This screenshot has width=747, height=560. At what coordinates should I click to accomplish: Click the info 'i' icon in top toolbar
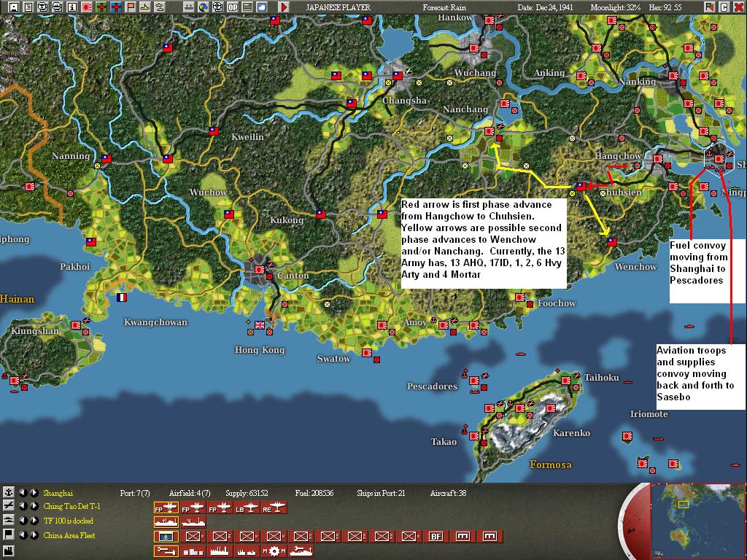(72, 7)
